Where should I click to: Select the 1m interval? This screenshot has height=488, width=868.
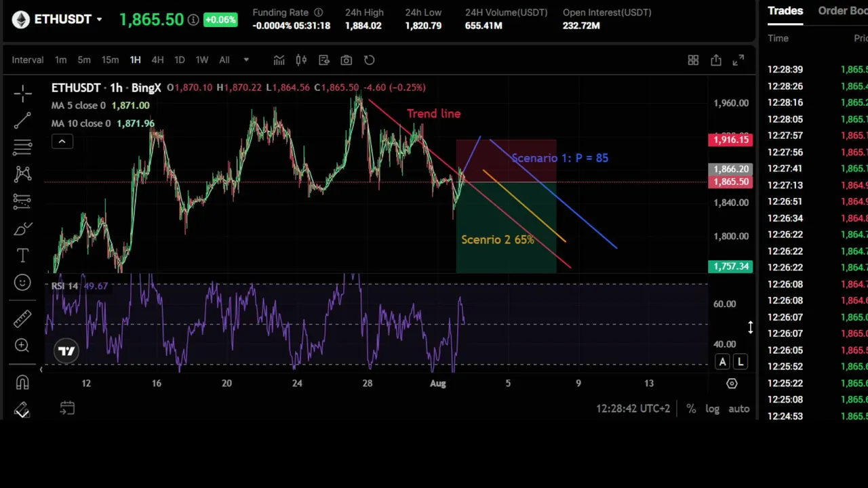[60, 60]
